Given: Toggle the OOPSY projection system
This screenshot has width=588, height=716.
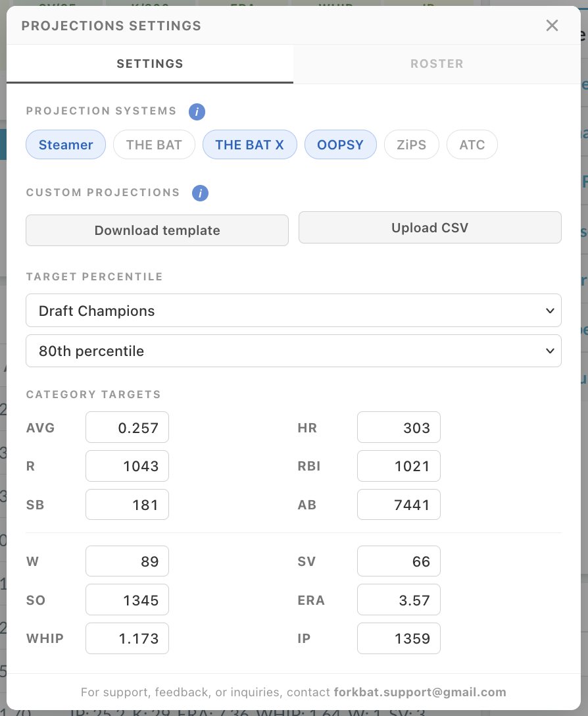Looking at the screenshot, I should 341,145.
